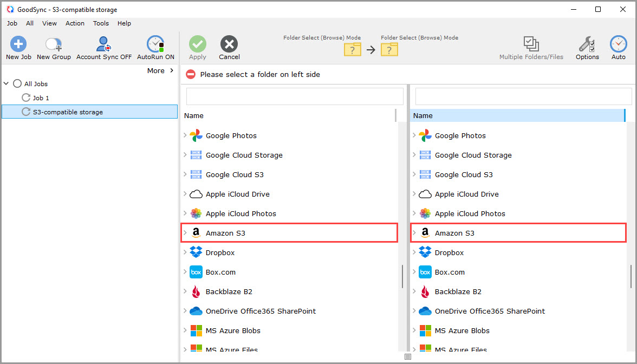Open Options wrench icon

coord(587,44)
